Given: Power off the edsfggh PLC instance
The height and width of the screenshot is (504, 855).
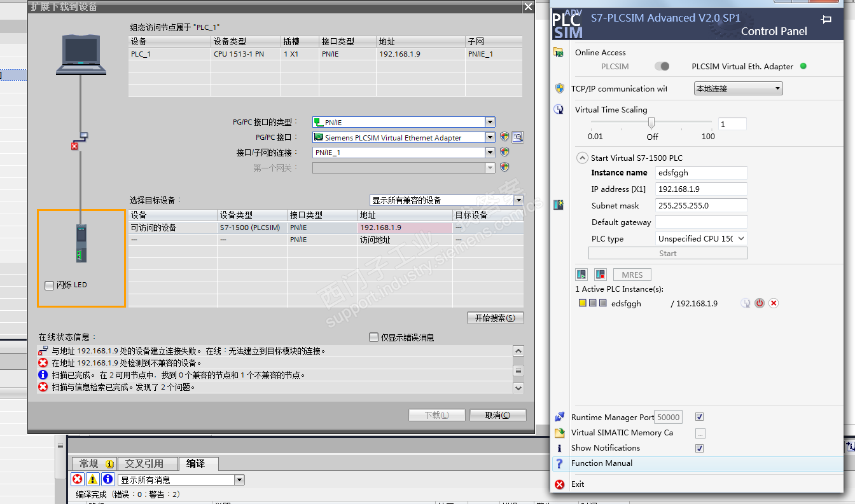Looking at the screenshot, I should [x=760, y=303].
